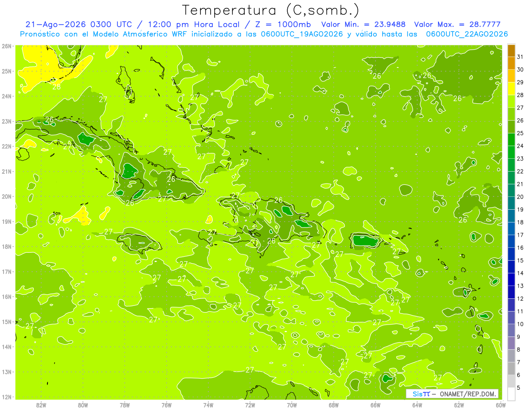
Task: Click the '10' label on the colorbar
Action: [x=520, y=324]
